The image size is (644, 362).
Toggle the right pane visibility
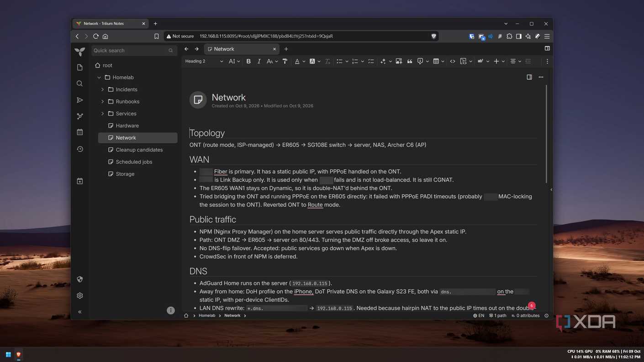point(547,48)
